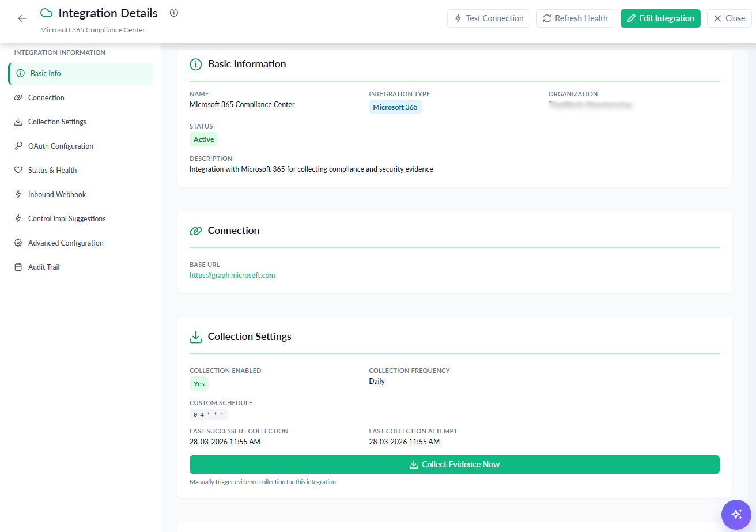Screen dimensions: 756x532
Task: Click the Last Collection Attempt date value
Action: tap(404, 442)
